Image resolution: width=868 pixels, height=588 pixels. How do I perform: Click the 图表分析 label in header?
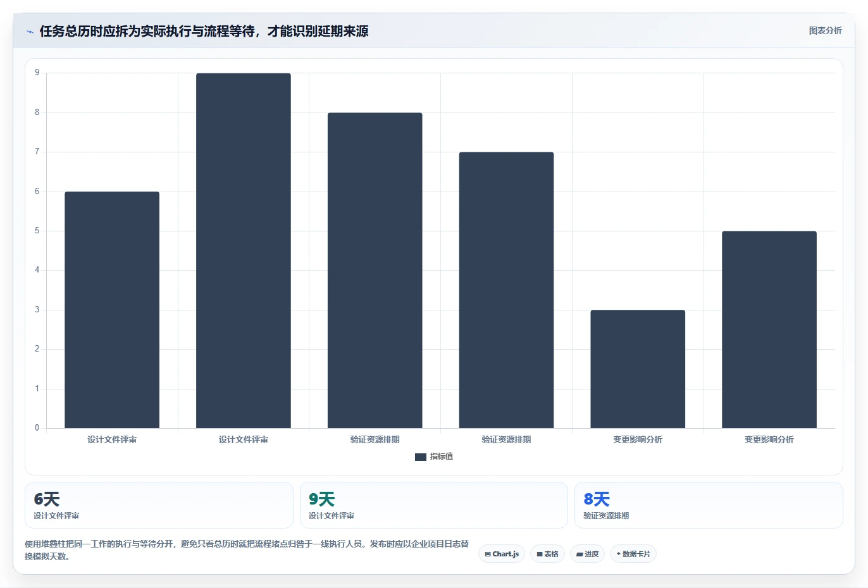pyautogui.click(x=825, y=30)
